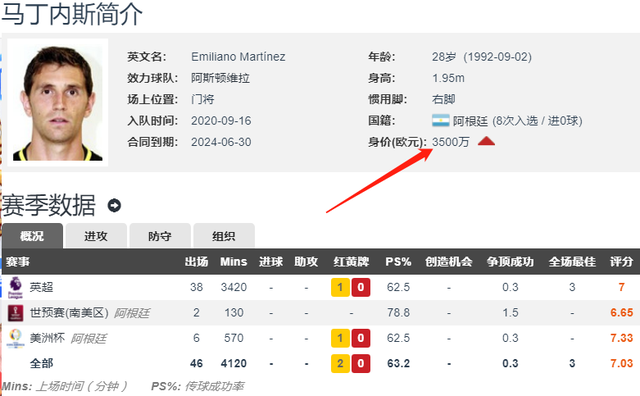Click the market value 3500万
Screen dimensions: 640x396
coord(451,142)
